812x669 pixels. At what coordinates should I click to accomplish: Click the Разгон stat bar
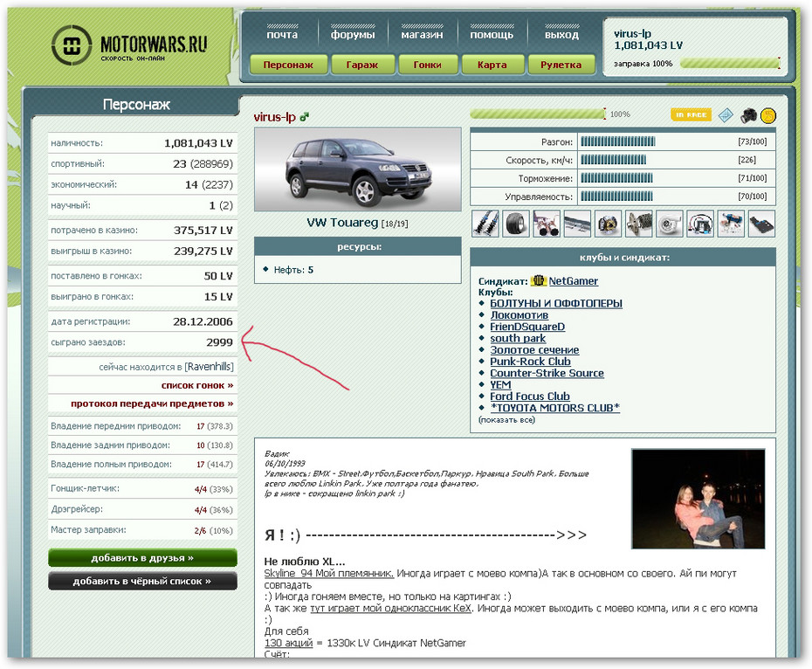coord(618,141)
